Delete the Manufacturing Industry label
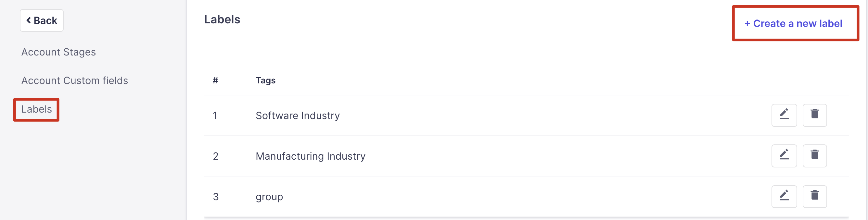The width and height of the screenshot is (868, 220). [814, 156]
